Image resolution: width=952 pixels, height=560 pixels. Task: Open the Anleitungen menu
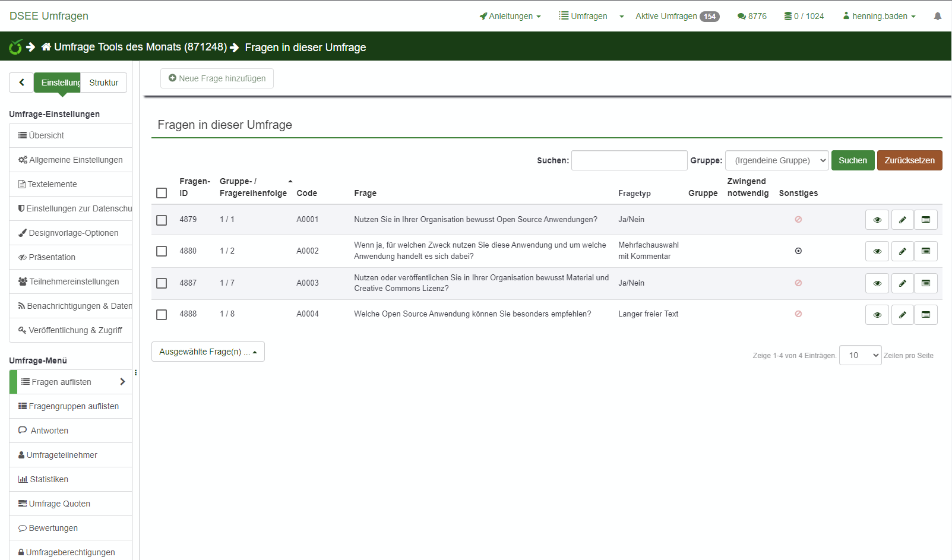510,16
